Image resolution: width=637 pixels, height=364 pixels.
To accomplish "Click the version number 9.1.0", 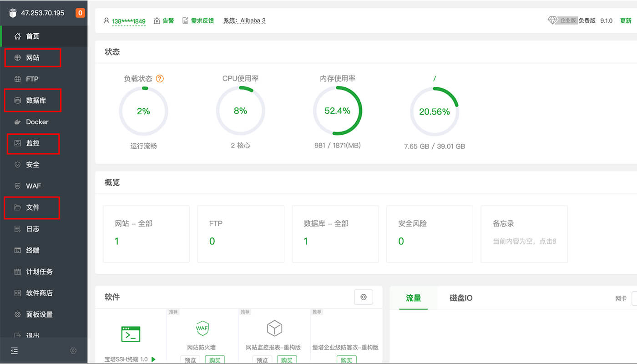I will pos(607,21).
